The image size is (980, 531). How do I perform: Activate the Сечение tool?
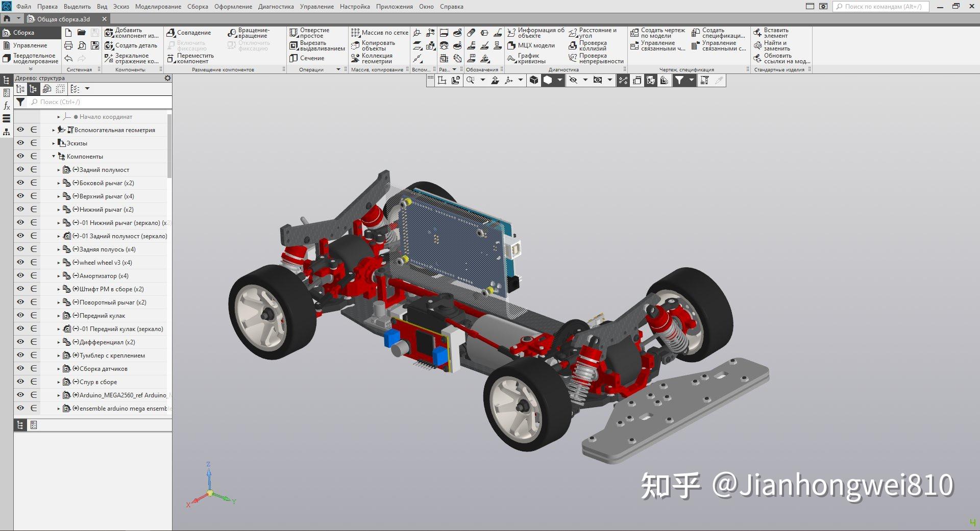click(x=312, y=58)
